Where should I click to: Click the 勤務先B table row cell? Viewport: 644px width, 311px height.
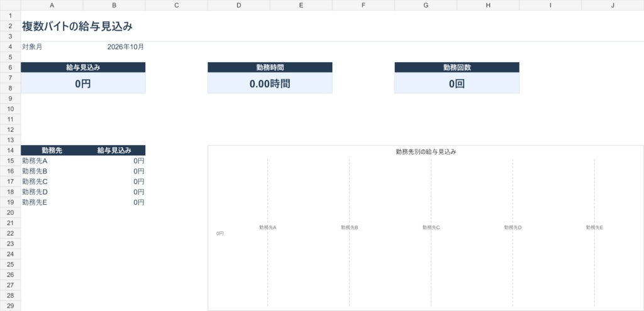(x=52, y=171)
